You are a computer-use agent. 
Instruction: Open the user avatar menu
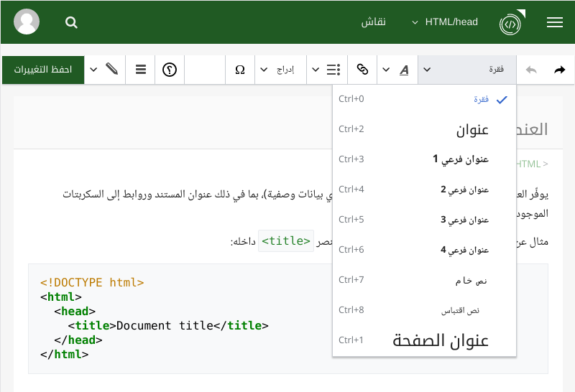pos(27,22)
